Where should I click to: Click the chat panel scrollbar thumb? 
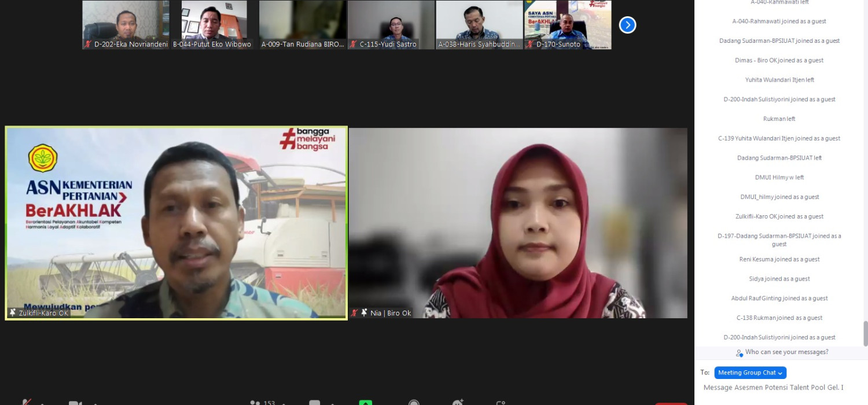(865, 333)
